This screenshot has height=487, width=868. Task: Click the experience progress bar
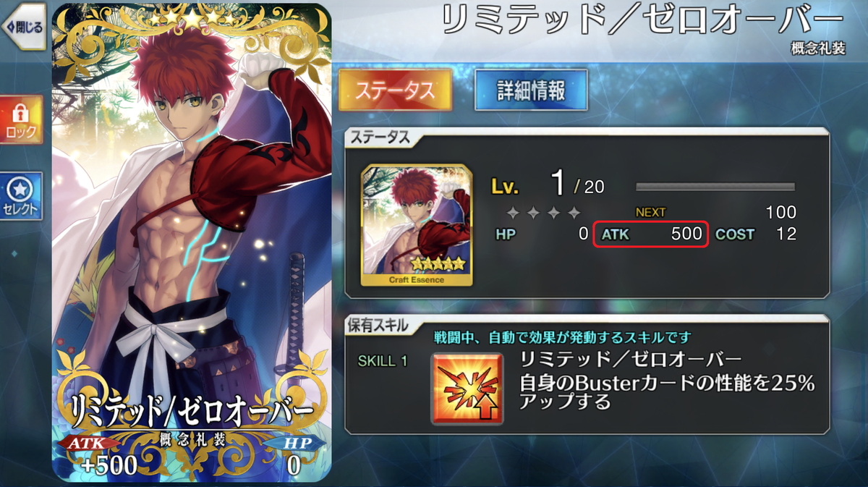coord(715,187)
